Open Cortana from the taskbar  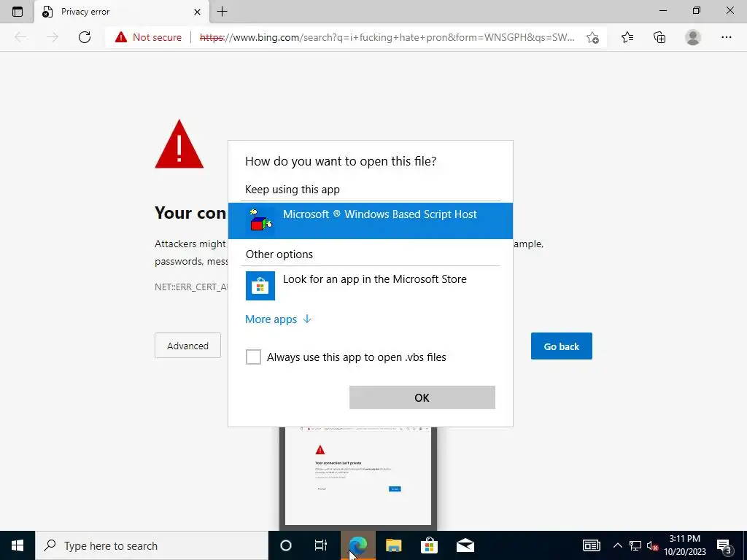coord(285,545)
